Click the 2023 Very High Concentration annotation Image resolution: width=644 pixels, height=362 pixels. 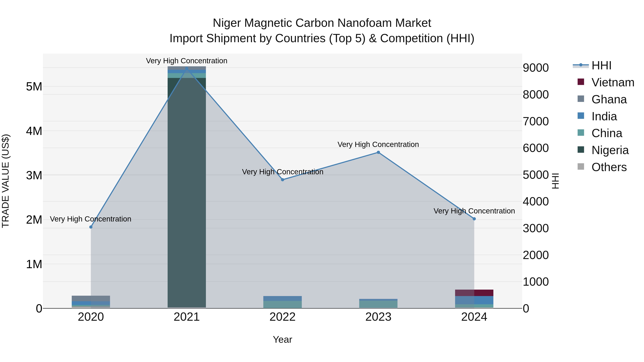[x=378, y=144]
